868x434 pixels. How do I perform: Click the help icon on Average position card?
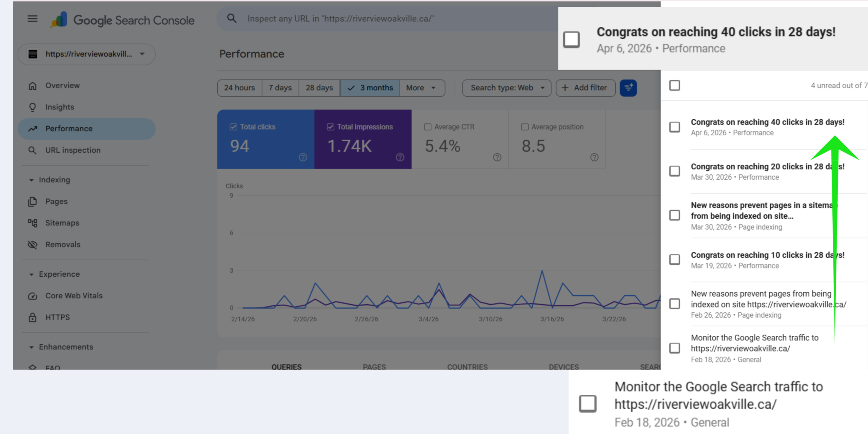(594, 157)
